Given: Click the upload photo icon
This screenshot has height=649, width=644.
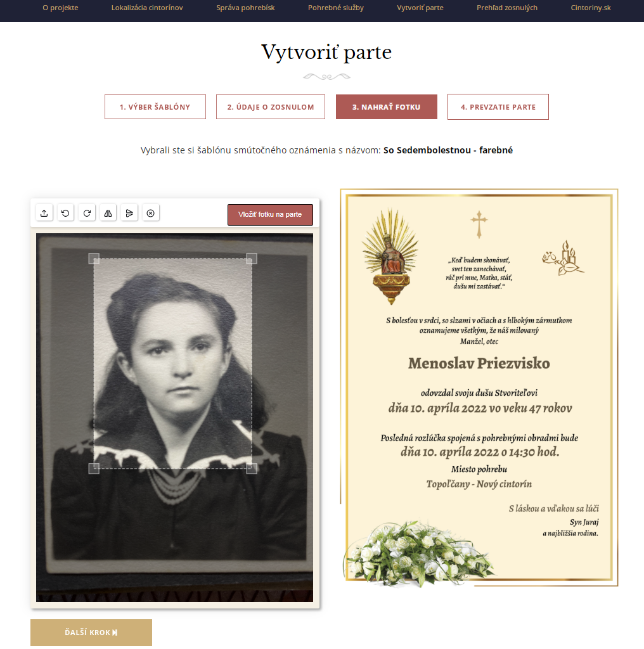Looking at the screenshot, I should (44, 213).
